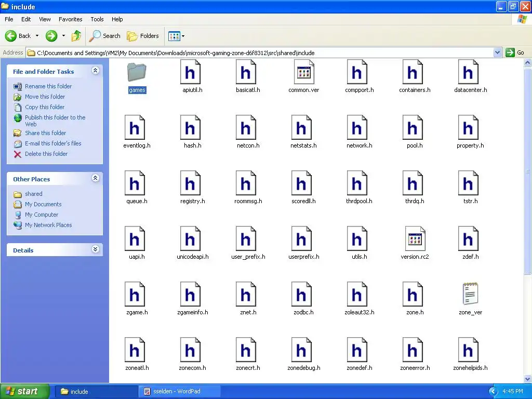Select the registry.h file icon
The image size is (532, 399).
(190, 183)
